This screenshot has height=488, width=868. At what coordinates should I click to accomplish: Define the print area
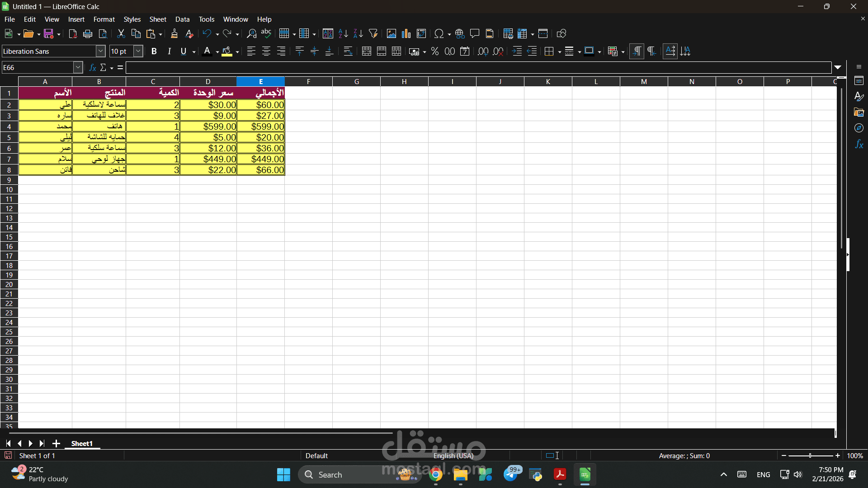508,33
